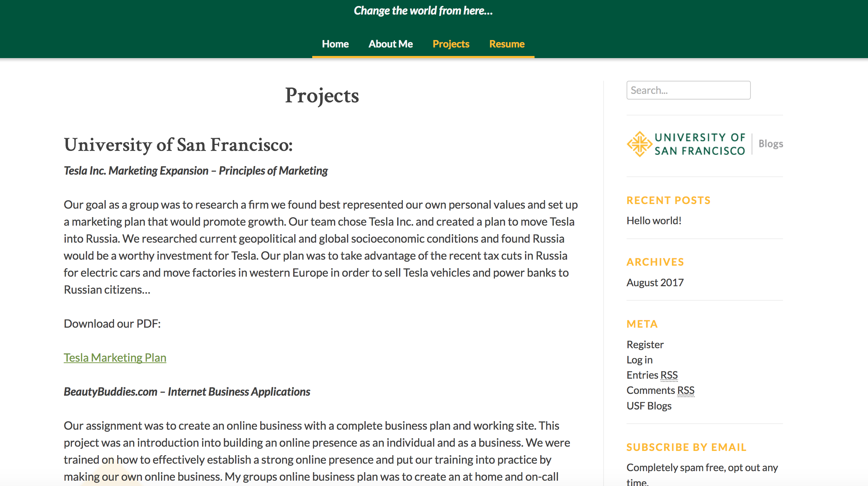This screenshot has height=486, width=868.
Task: Click the University of San Francisco logo
Action: point(686,144)
